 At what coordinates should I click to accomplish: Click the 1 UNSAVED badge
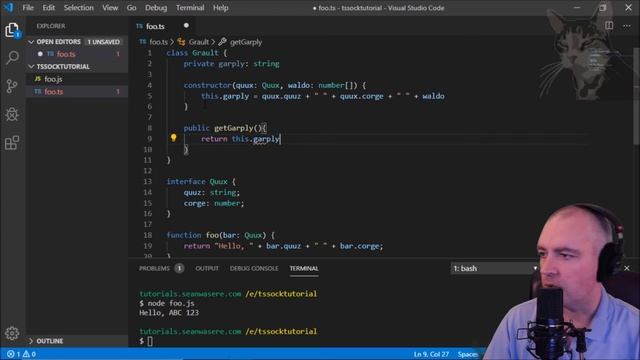point(104,42)
